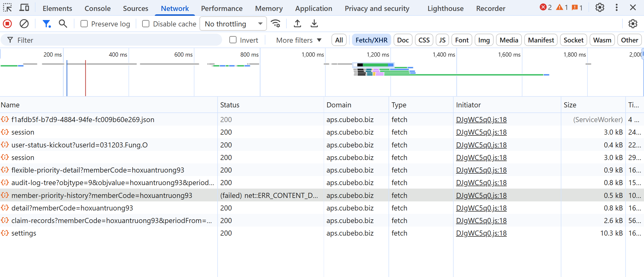Viewport: 644px width, 277px height.
Task: Filter requests by Img type
Action: coord(484,40)
